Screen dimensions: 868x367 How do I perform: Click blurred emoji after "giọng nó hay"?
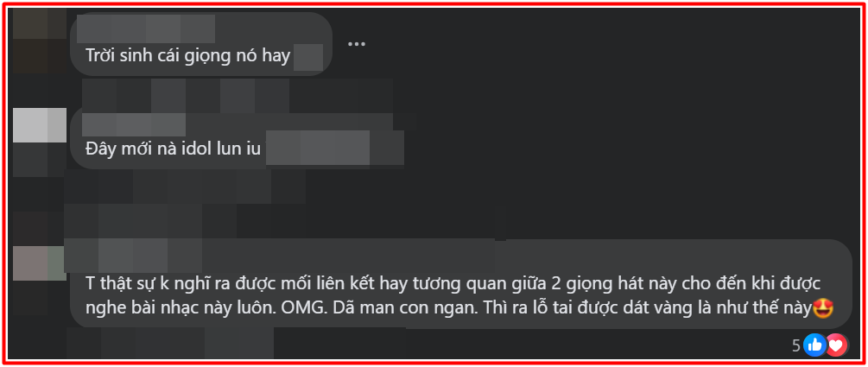point(307,58)
